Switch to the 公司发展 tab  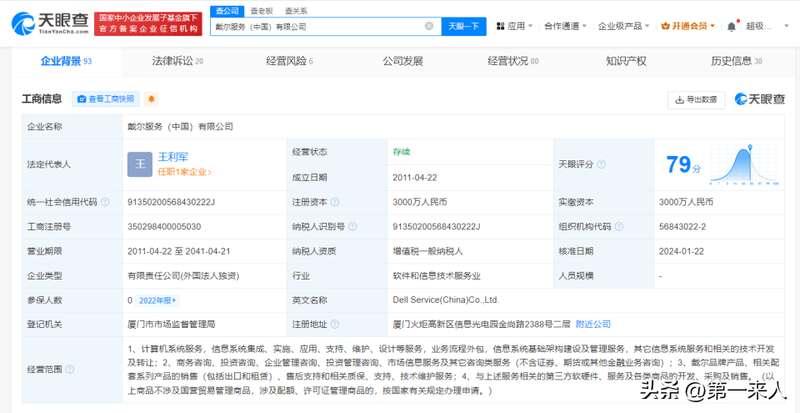tap(403, 61)
